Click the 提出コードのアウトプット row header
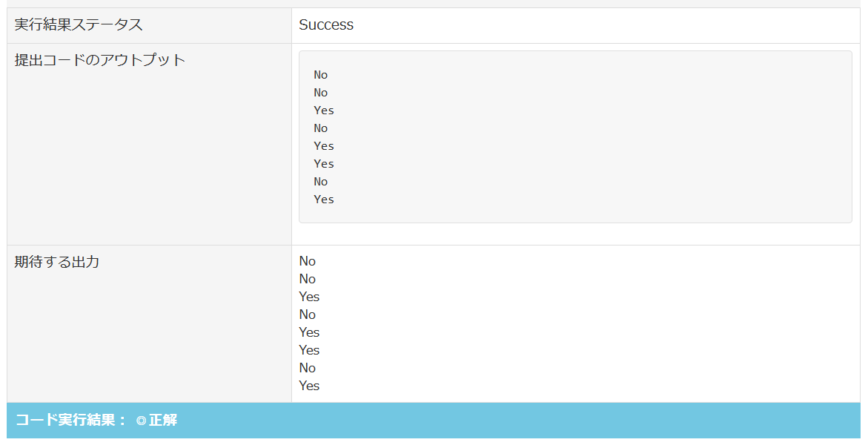868x448 pixels. (100, 60)
